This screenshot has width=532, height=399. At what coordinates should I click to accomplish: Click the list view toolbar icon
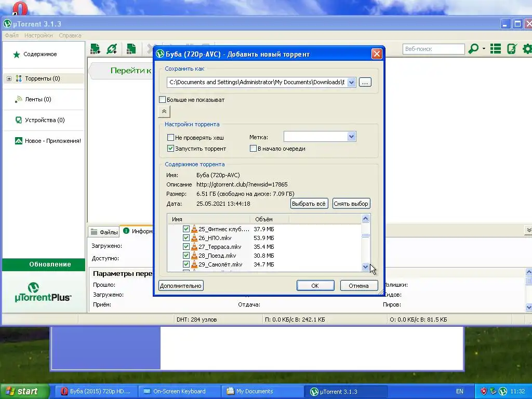click(496, 49)
